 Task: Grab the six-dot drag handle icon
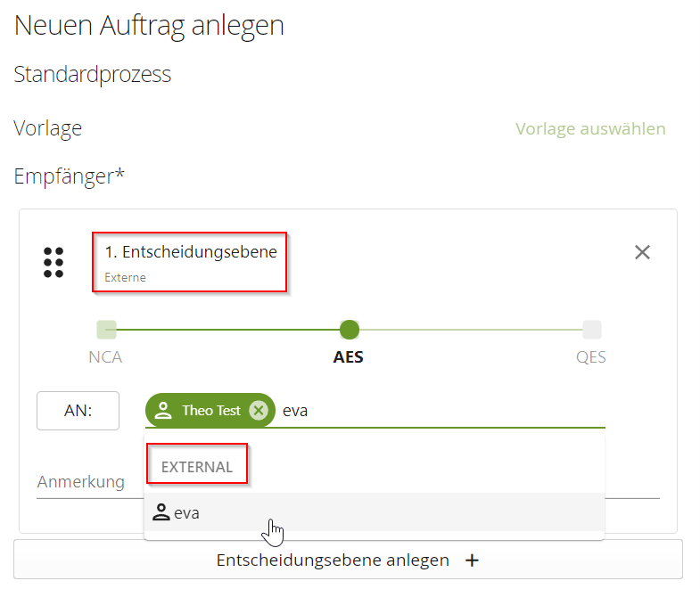54,263
